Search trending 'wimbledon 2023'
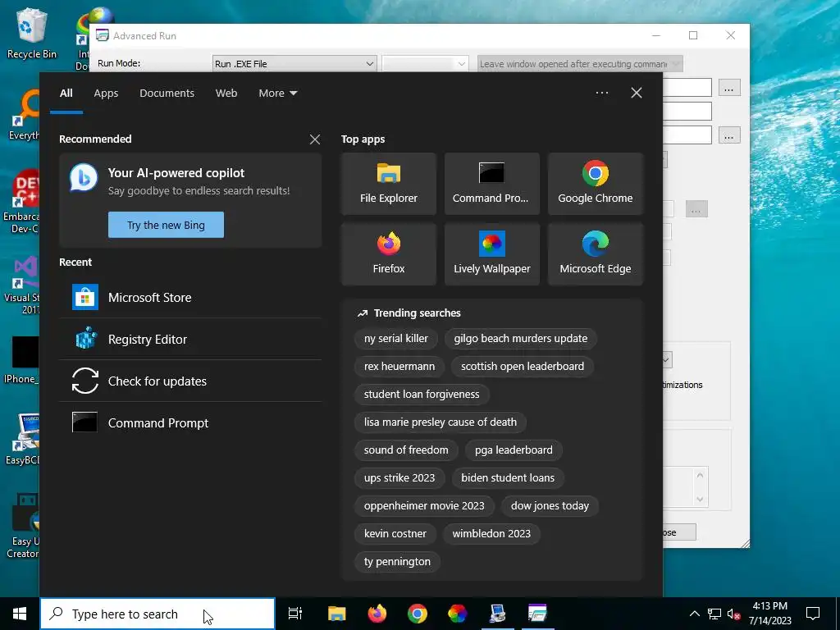The image size is (840, 630). click(x=491, y=533)
